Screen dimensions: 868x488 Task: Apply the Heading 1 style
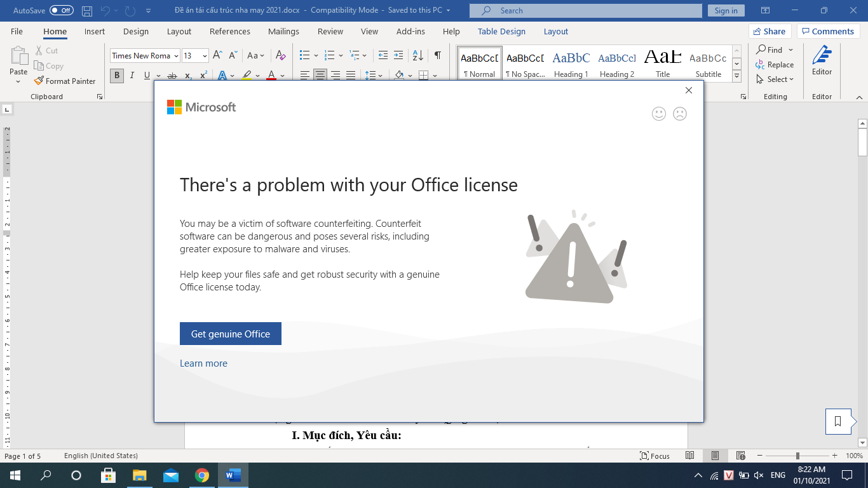click(571, 63)
